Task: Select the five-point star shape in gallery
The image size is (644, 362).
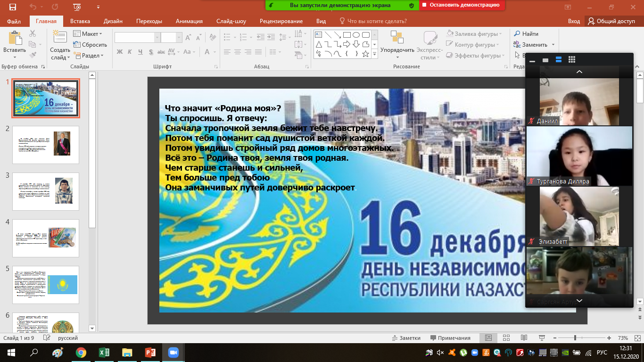Action: [x=365, y=54]
